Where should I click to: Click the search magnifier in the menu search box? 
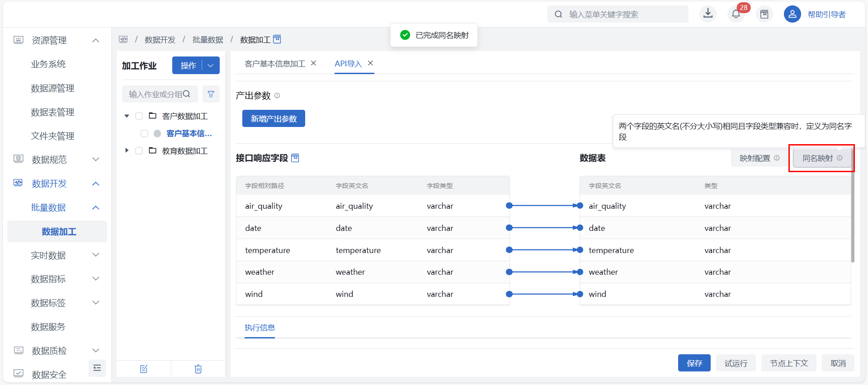(559, 14)
